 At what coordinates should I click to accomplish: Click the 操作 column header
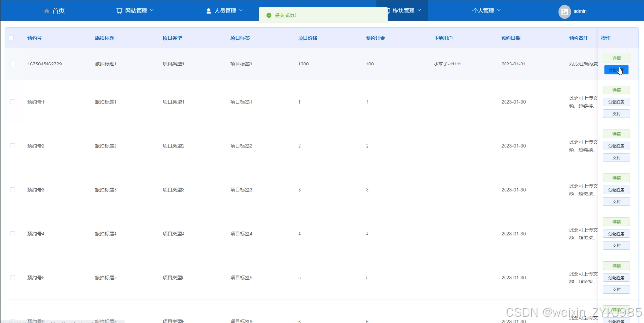(x=606, y=38)
